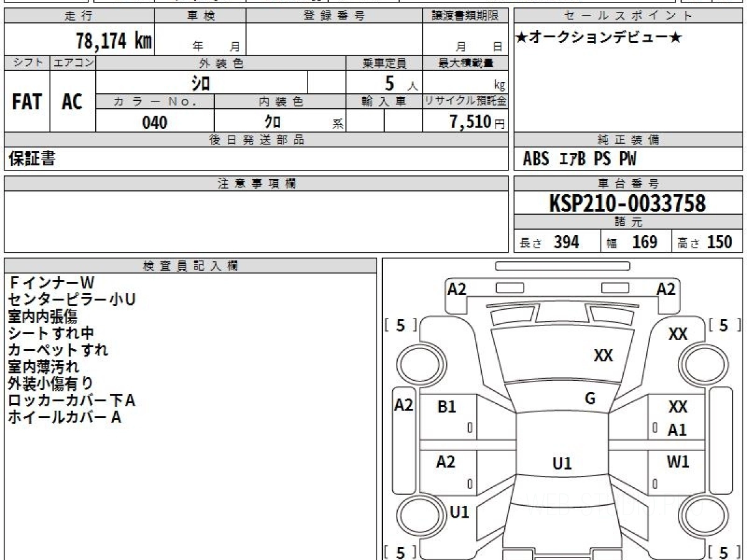Screen dimensions: 747x560
Task: Select the 後日発送部品 heading
Action: (256, 140)
